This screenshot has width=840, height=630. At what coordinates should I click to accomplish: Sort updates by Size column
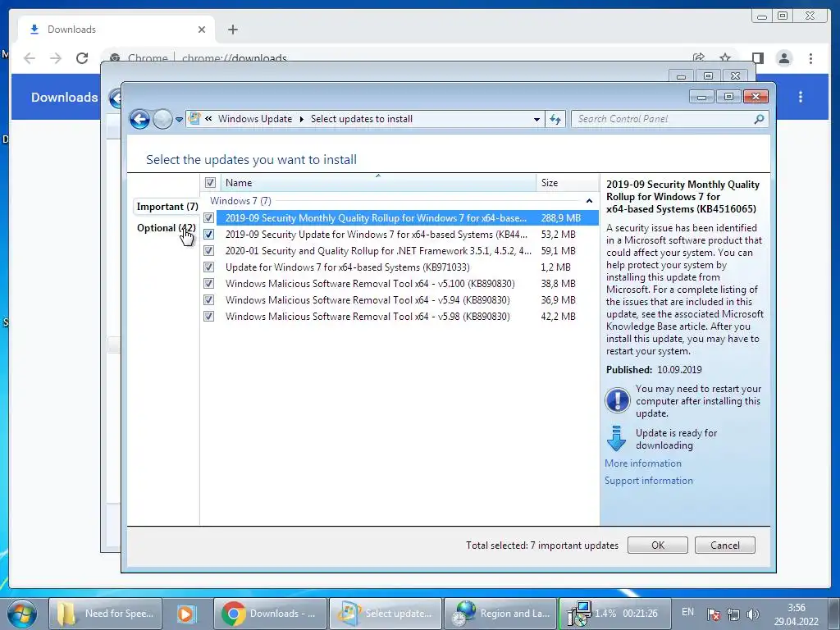click(x=567, y=183)
